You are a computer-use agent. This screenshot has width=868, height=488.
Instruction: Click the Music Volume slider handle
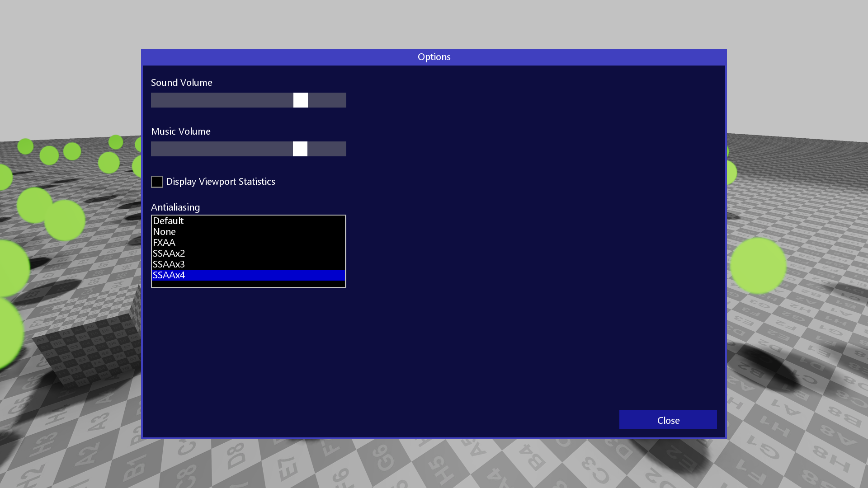300,149
